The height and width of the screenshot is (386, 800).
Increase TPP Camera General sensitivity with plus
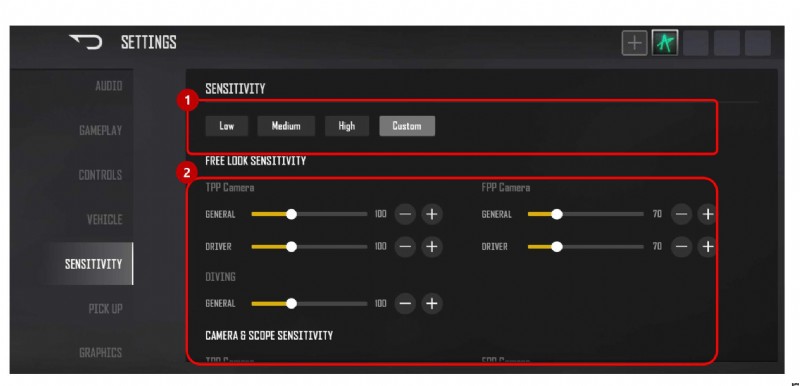tap(432, 214)
